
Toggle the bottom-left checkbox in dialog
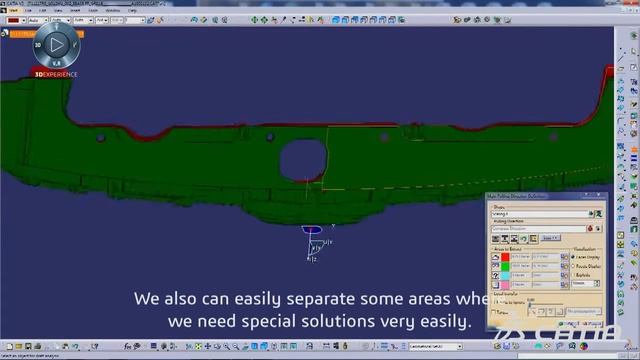[x=493, y=312]
